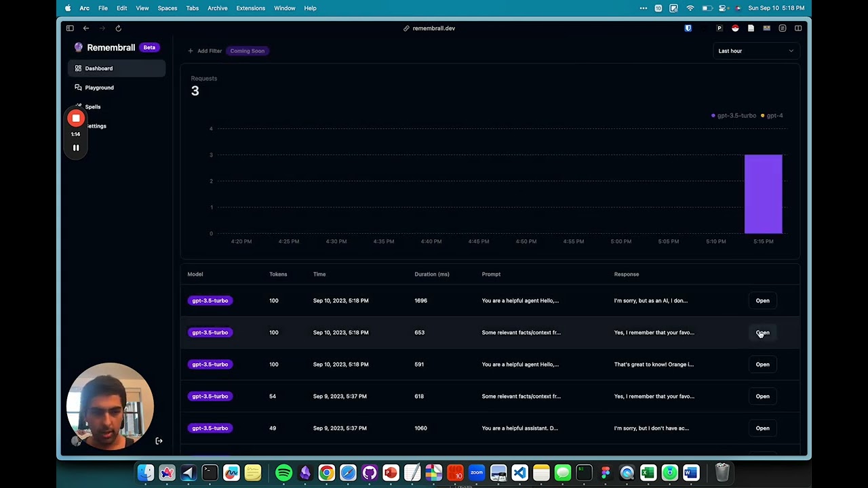Open GitHub Desktop in the dock
Viewport: 868px width, 488px height.
coord(370,472)
